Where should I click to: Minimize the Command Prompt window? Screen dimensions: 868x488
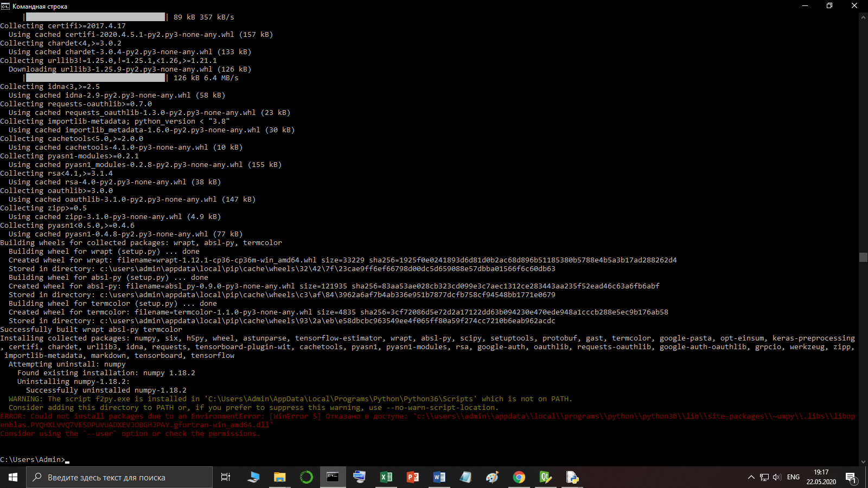click(805, 6)
